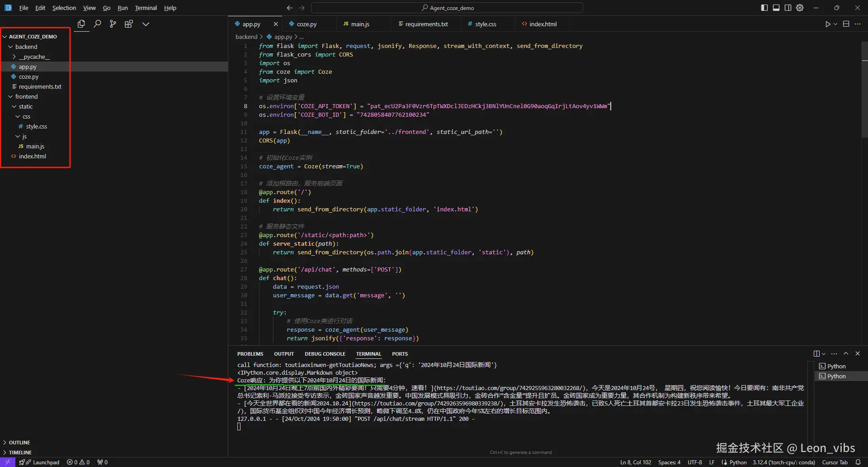Viewport: 868px width, 467px height.
Task: Expand the __pycache__ folder
Action: tap(34, 57)
